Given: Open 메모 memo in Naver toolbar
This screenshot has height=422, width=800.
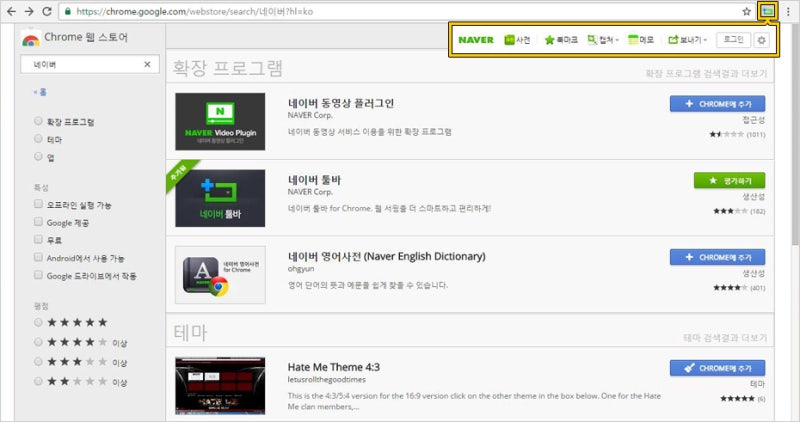Looking at the screenshot, I should point(641,40).
